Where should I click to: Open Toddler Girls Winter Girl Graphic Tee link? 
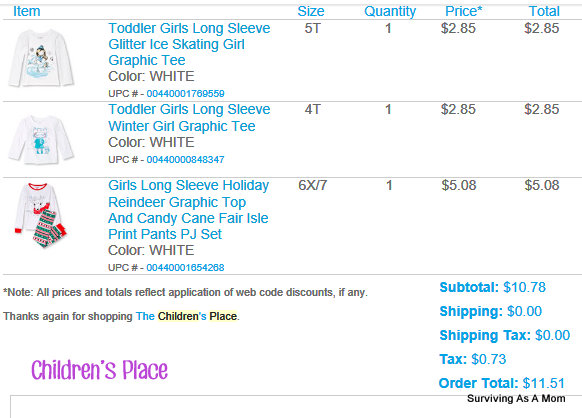pos(189,118)
